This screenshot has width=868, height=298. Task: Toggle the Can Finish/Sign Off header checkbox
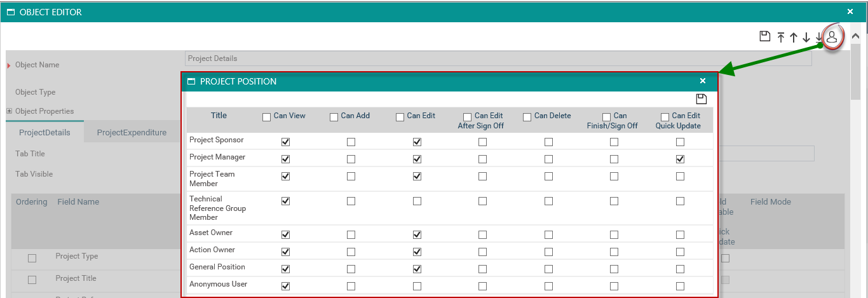(606, 117)
